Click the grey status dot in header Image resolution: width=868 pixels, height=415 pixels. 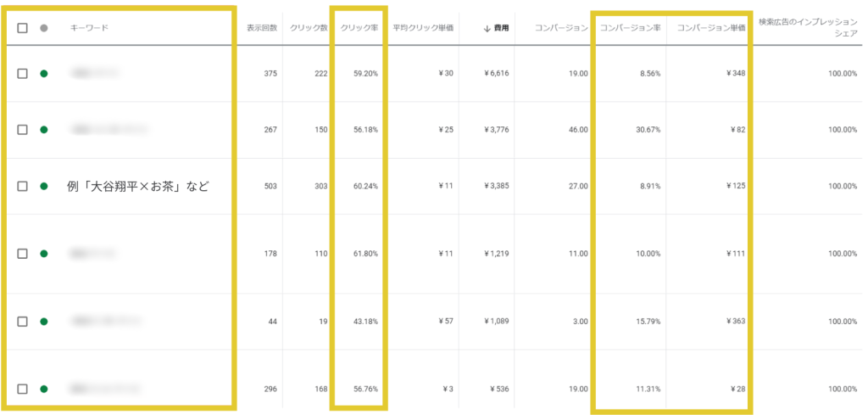43,28
